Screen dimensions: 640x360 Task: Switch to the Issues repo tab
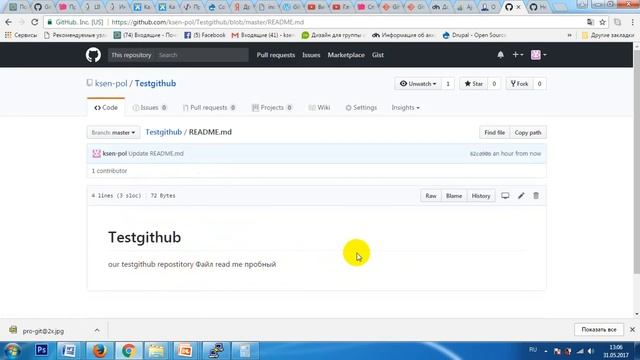coord(149,108)
